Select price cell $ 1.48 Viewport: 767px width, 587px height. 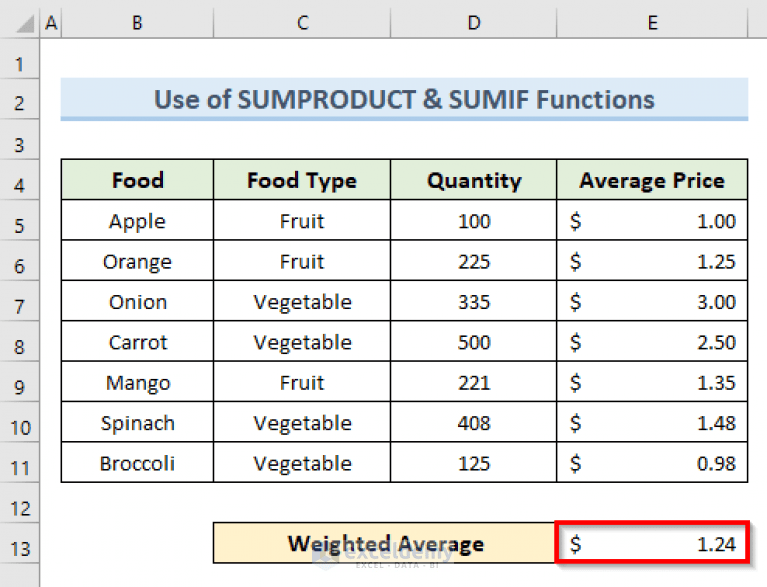coord(652,423)
